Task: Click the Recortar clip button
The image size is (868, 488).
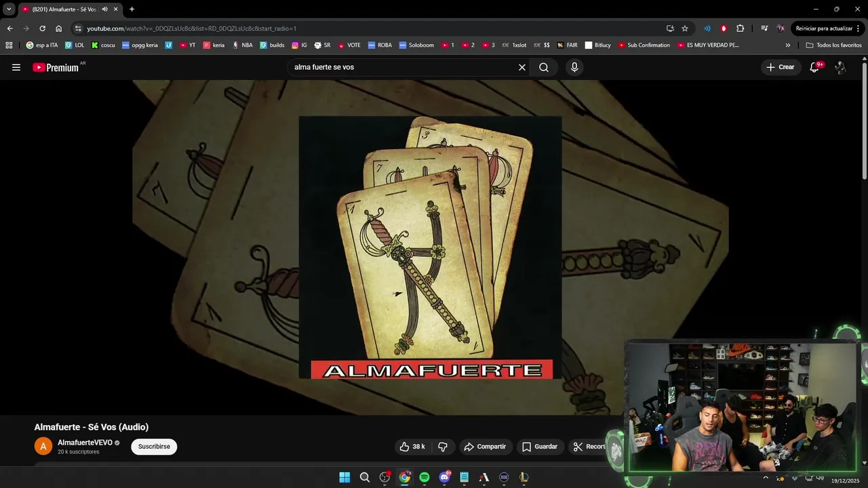Action: 589,447
